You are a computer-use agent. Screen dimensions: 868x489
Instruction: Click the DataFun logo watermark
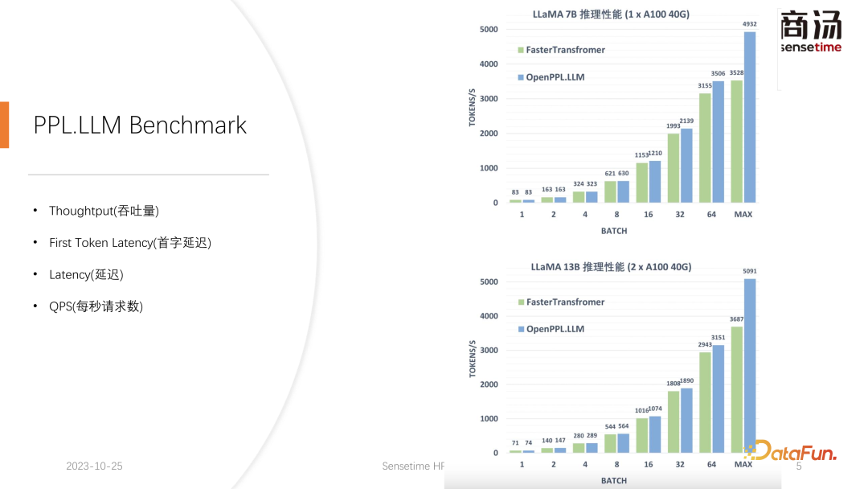791,451
